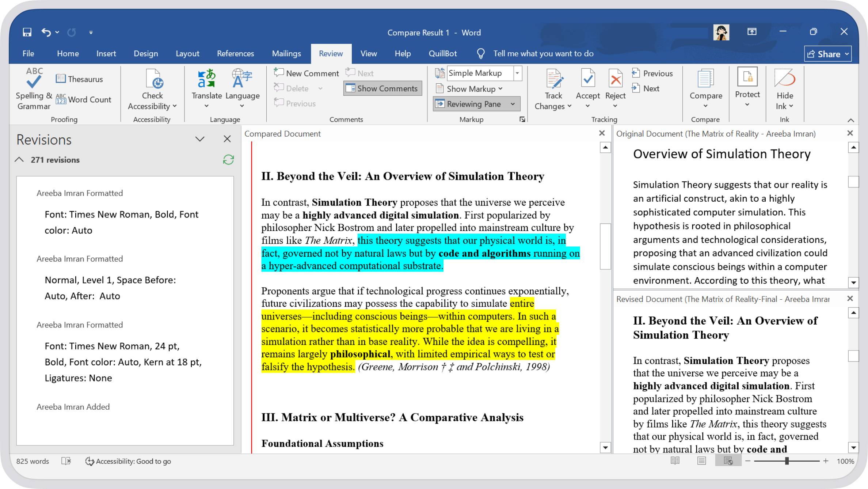Viewport: 868px width, 489px height.
Task: Switch to the View tab
Action: (368, 53)
